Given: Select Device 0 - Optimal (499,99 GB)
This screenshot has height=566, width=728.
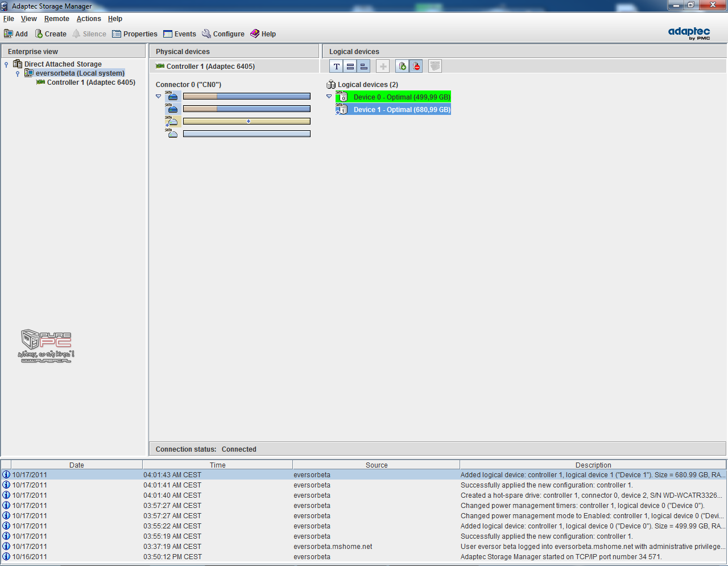Looking at the screenshot, I should pos(402,97).
